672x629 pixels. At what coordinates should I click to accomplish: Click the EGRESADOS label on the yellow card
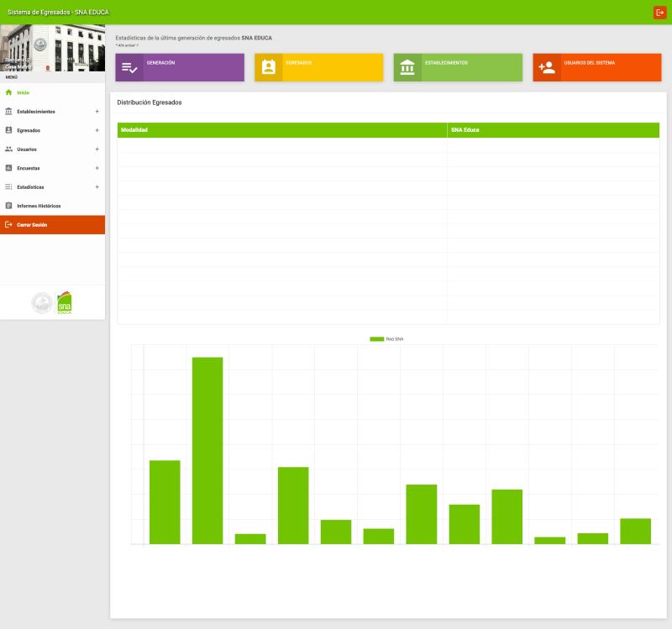[299, 63]
